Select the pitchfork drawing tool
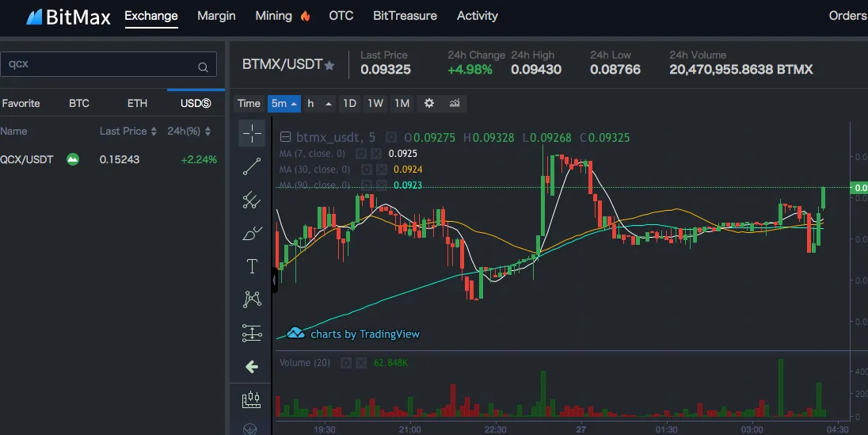Screen dimensions: 868x435 coord(252,200)
